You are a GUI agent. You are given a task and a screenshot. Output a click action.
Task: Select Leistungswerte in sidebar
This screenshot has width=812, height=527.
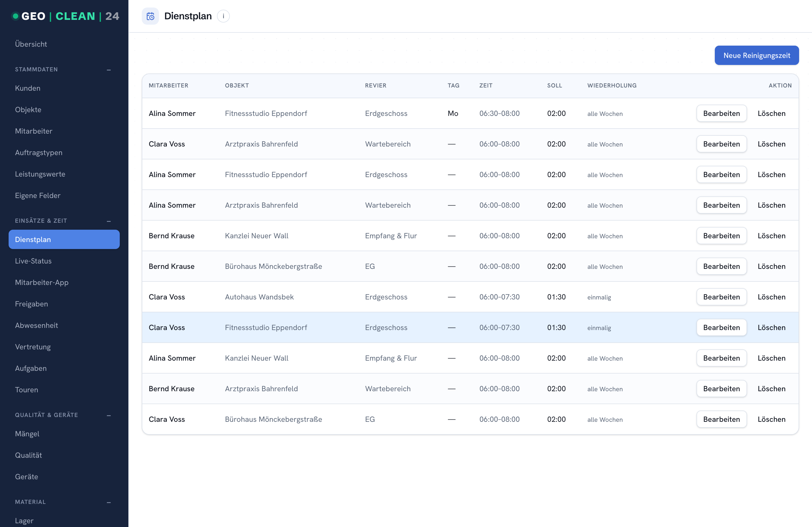coord(64,174)
